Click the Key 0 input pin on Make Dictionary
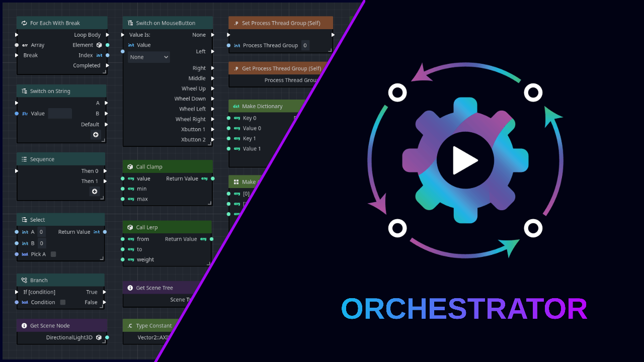Viewport: 644px width, 362px height. [228, 118]
